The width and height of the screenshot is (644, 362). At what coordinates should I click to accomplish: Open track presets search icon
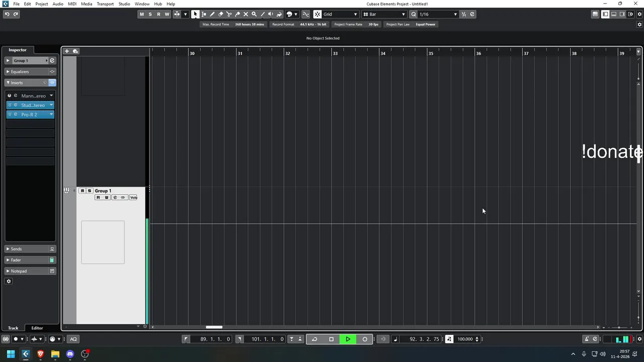pos(75,51)
